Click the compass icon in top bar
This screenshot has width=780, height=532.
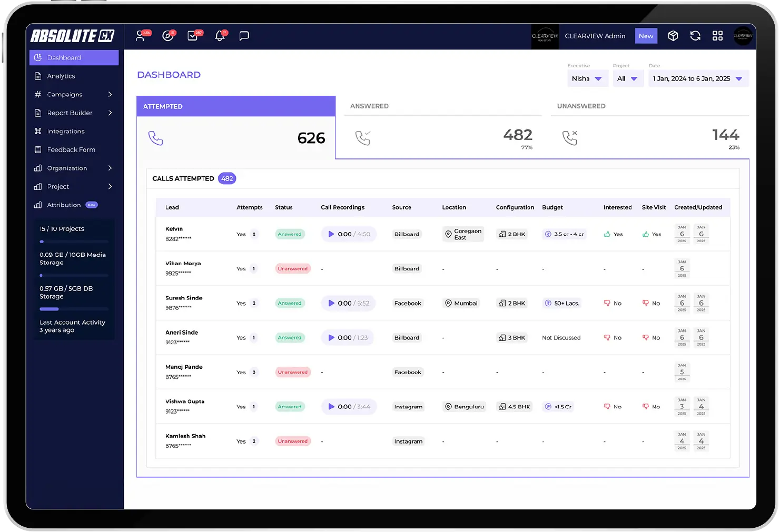click(167, 36)
